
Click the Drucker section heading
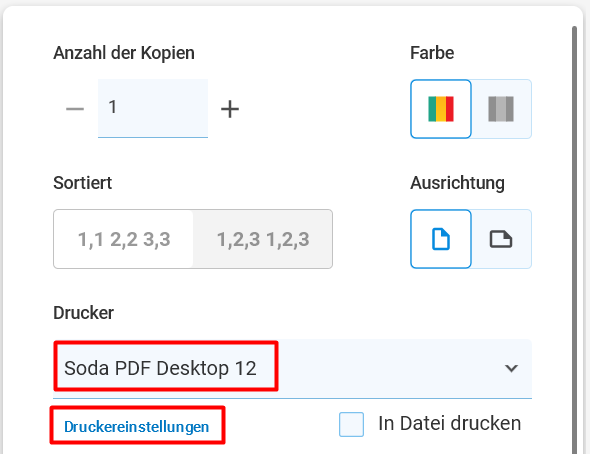(83, 313)
